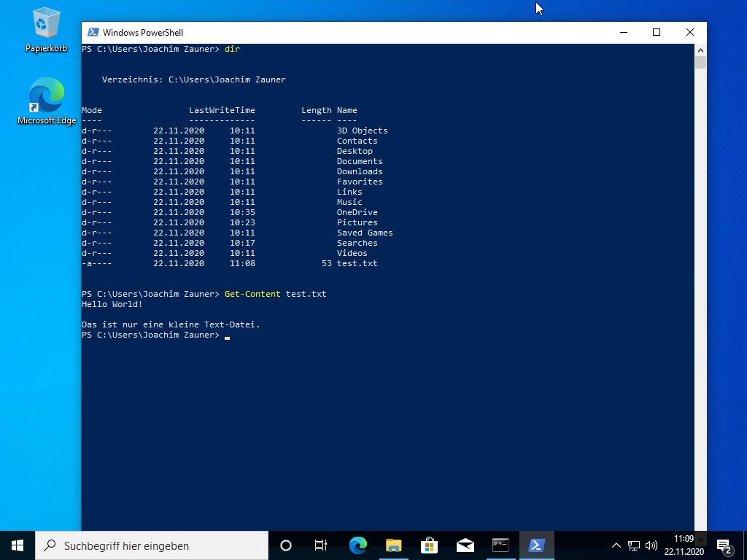Launch Microsoft Edge from the taskbar
Image resolution: width=747 pixels, height=560 pixels.
[x=357, y=545]
